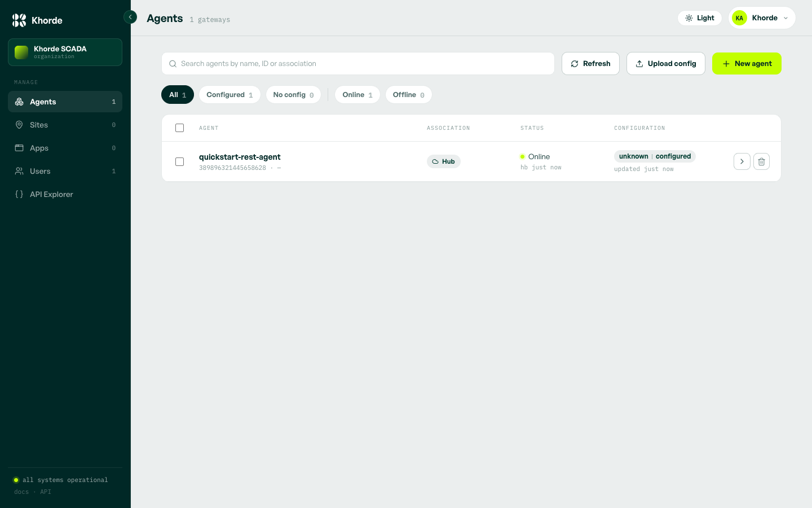Click the ASSOCIATION column header
The width and height of the screenshot is (812, 508).
(448, 128)
